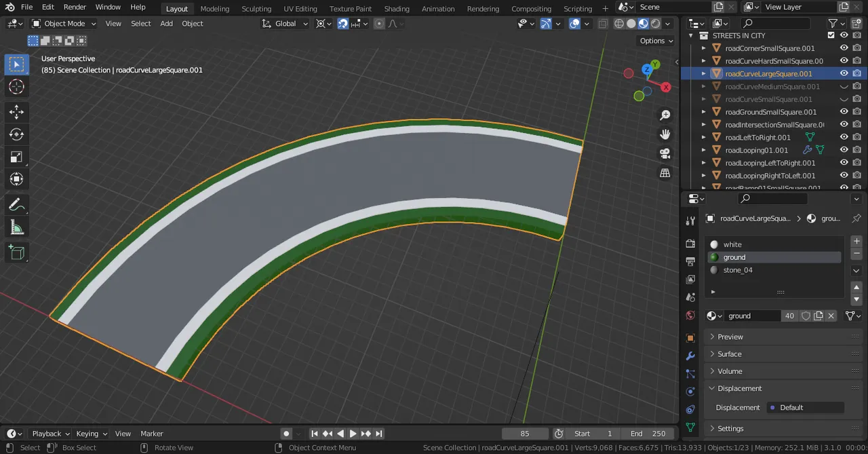Select the Select Box tool

(17, 64)
